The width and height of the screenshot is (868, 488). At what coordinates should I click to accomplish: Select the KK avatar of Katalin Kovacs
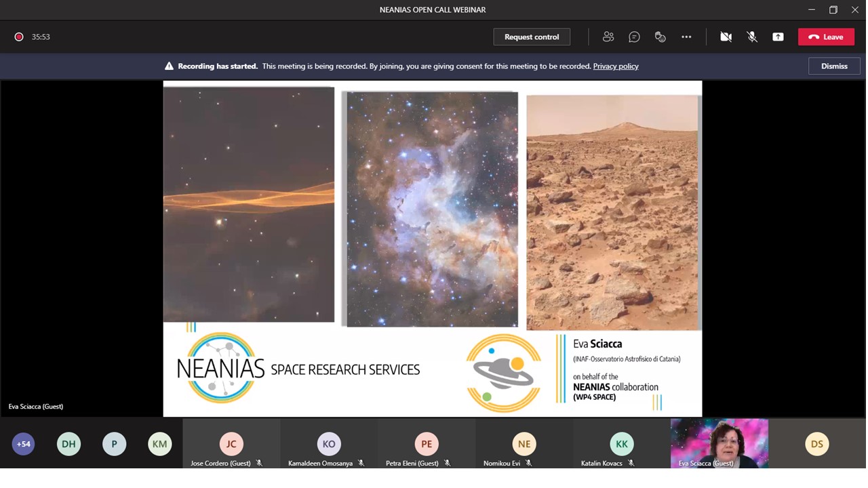[622, 444]
